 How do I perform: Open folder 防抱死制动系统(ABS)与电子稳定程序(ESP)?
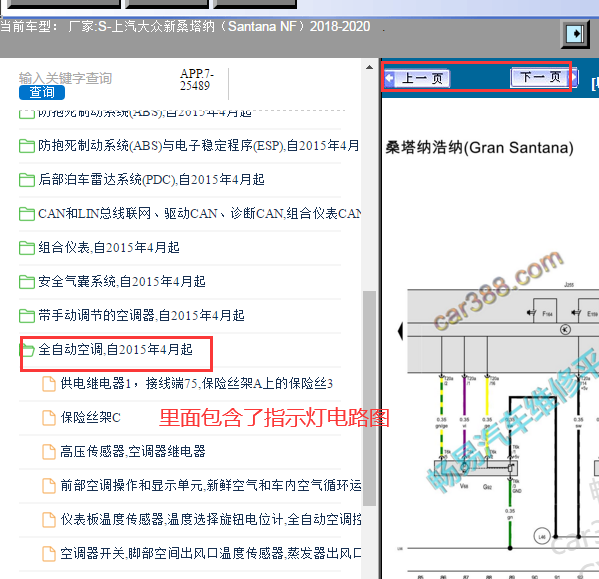pyautogui.click(x=199, y=146)
